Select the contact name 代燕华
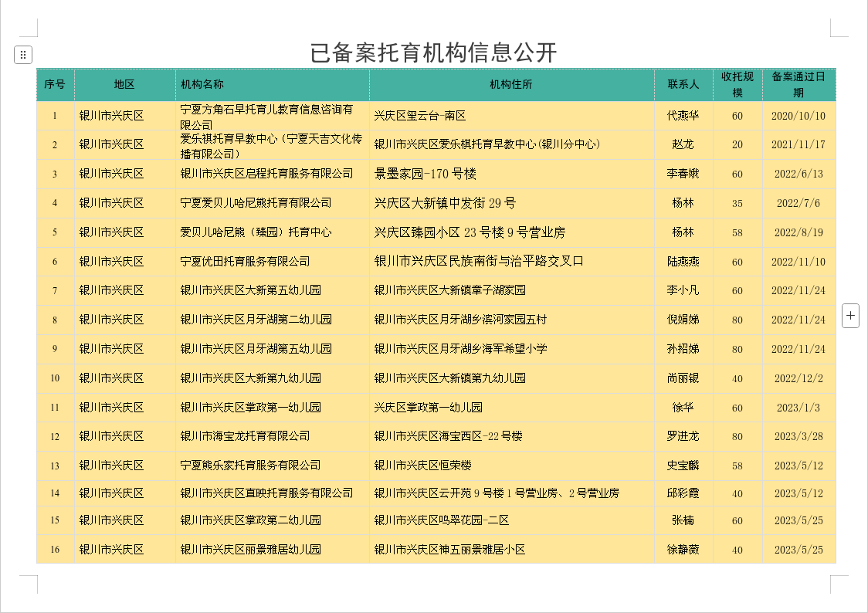The width and height of the screenshot is (868, 613). click(x=683, y=116)
